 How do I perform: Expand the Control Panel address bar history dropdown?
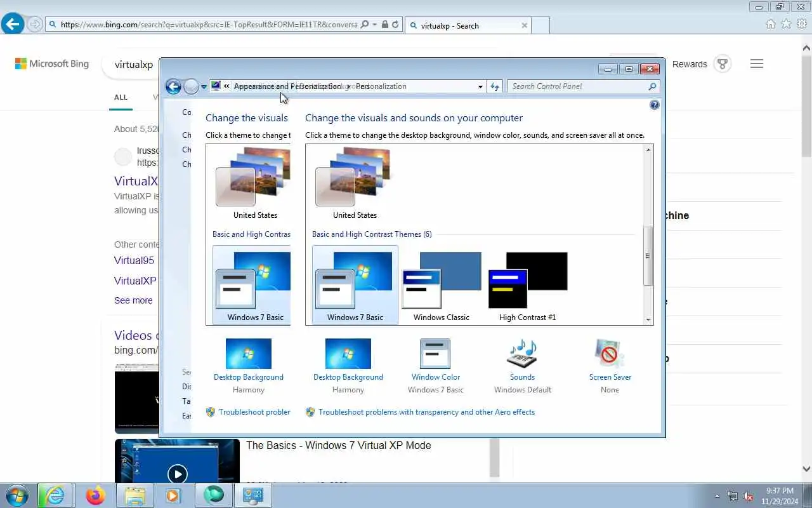pyautogui.click(x=480, y=87)
